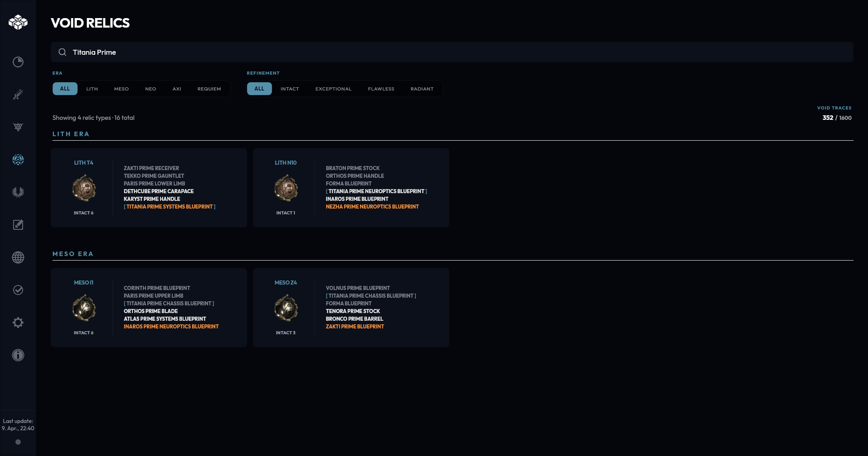This screenshot has height=456, width=868.
Task: Switch refinement to INTACT
Action: (289, 89)
